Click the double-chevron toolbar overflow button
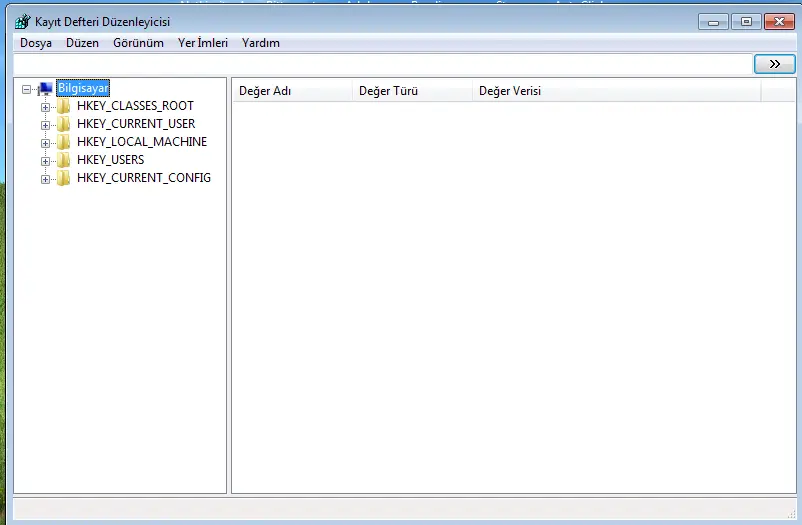 775,64
